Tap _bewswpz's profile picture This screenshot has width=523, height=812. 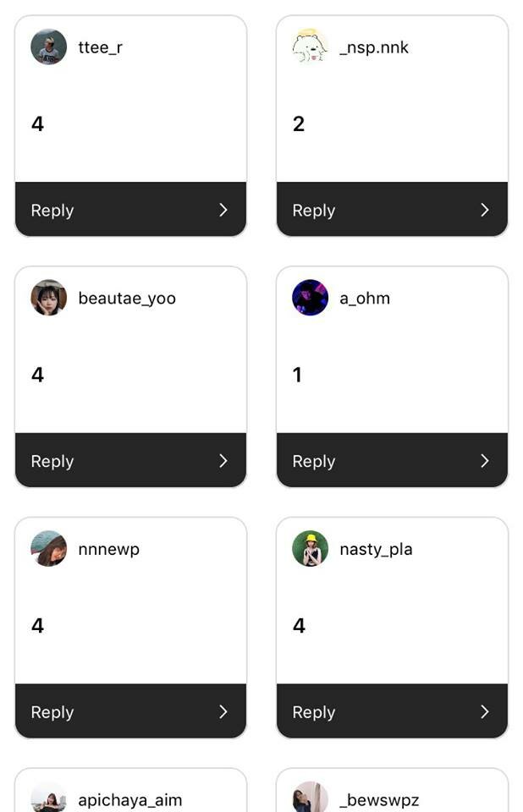click(x=310, y=798)
